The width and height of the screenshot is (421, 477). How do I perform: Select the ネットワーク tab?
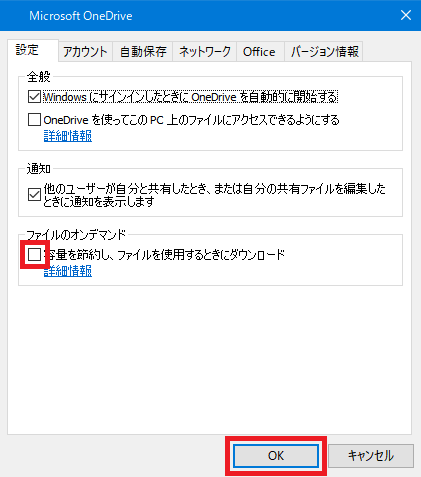[x=204, y=52]
